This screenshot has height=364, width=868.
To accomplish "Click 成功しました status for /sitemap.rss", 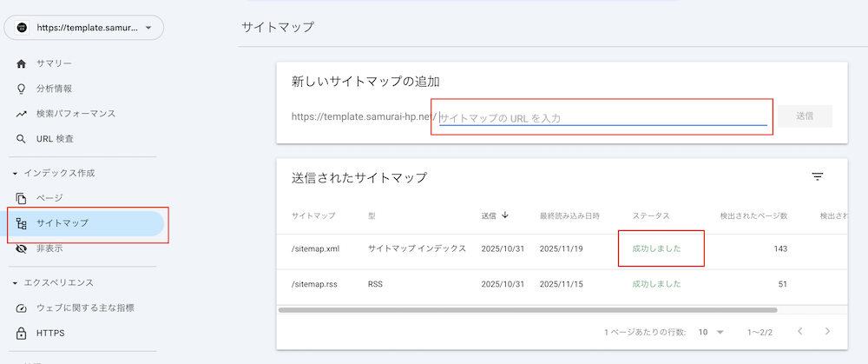I will (x=656, y=284).
